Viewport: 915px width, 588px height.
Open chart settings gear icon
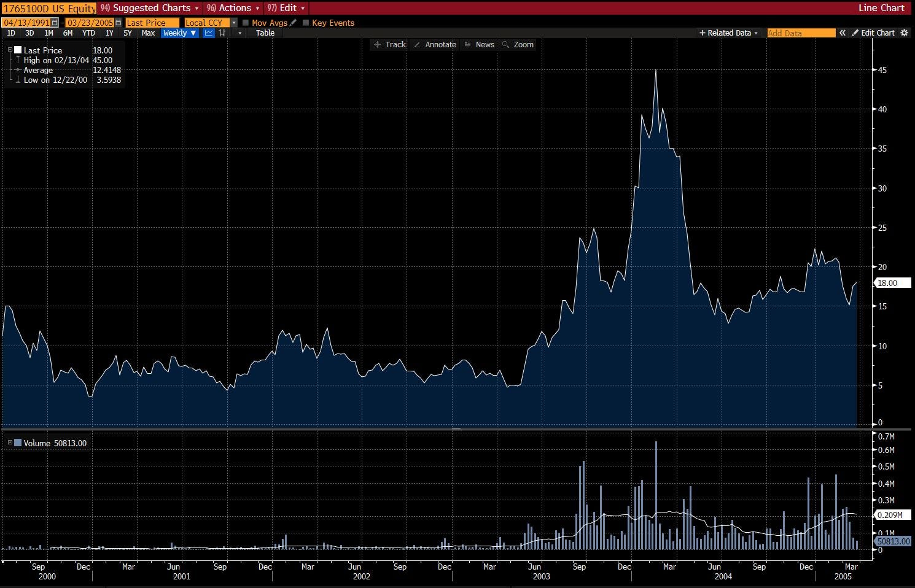pyautogui.click(x=904, y=33)
